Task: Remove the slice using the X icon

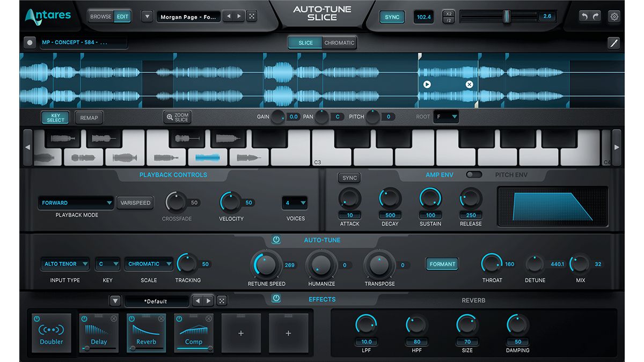Action: pos(469,84)
